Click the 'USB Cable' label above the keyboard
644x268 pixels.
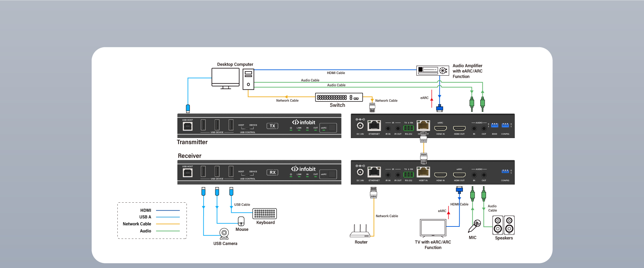coord(242,205)
